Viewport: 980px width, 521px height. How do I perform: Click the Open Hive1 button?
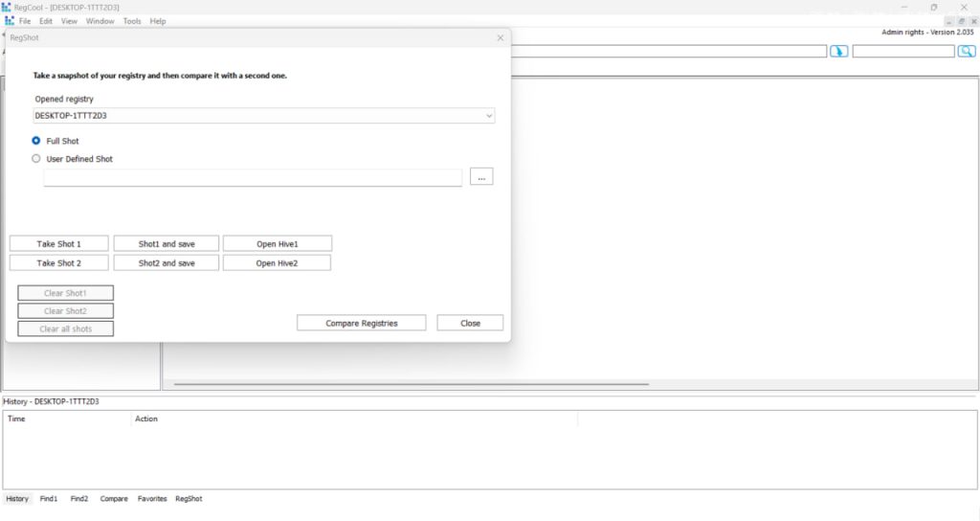(x=277, y=243)
